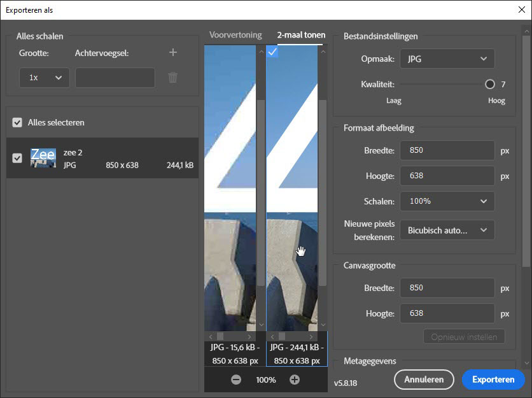The height and width of the screenshot is (398, 532).
Task: Switch to the Voorvertoning tab
Action: [235, 35]
